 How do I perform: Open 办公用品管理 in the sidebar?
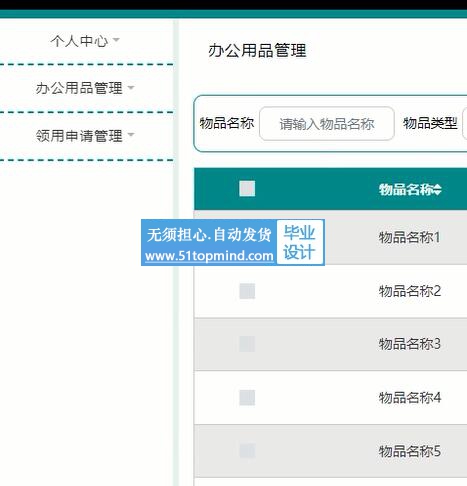point(79,88)
